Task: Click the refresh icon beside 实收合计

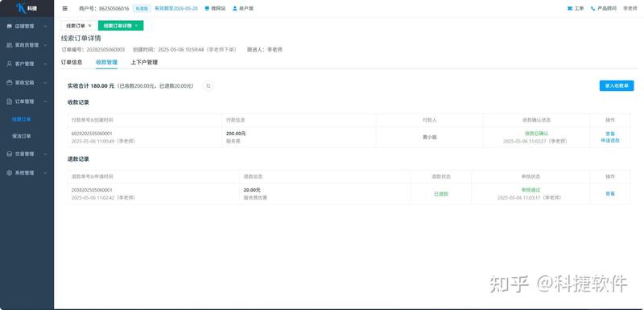Action: [x=208, y=86]
